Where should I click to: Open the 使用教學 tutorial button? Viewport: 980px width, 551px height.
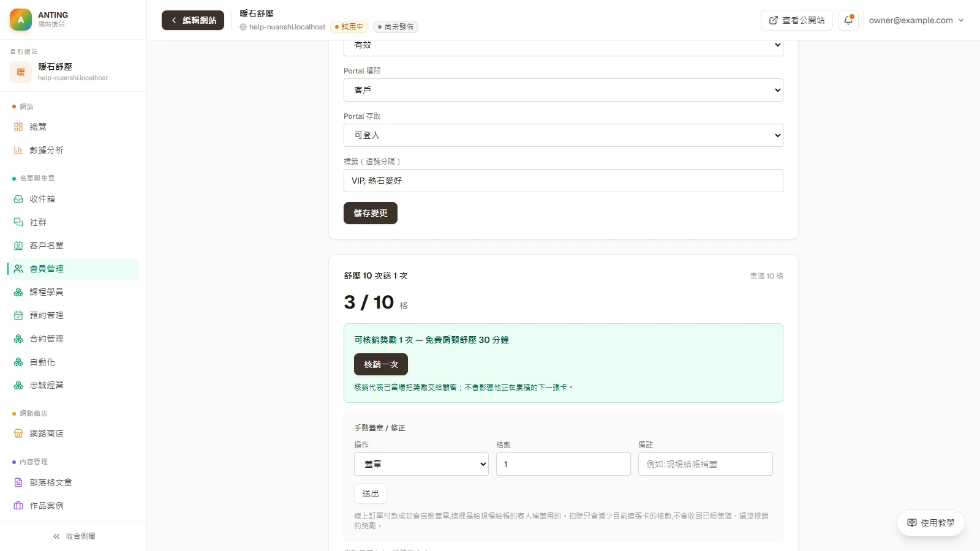coord(931,523)
